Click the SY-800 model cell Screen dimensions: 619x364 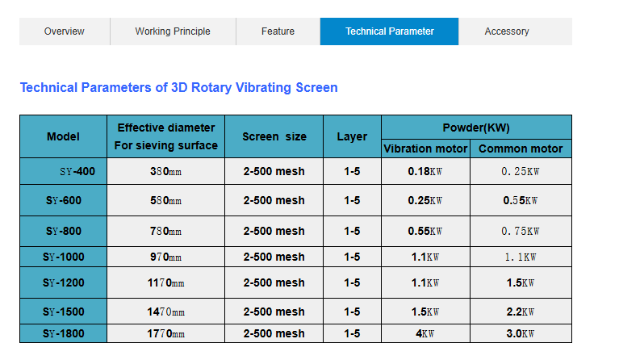(x=63, y=231)
